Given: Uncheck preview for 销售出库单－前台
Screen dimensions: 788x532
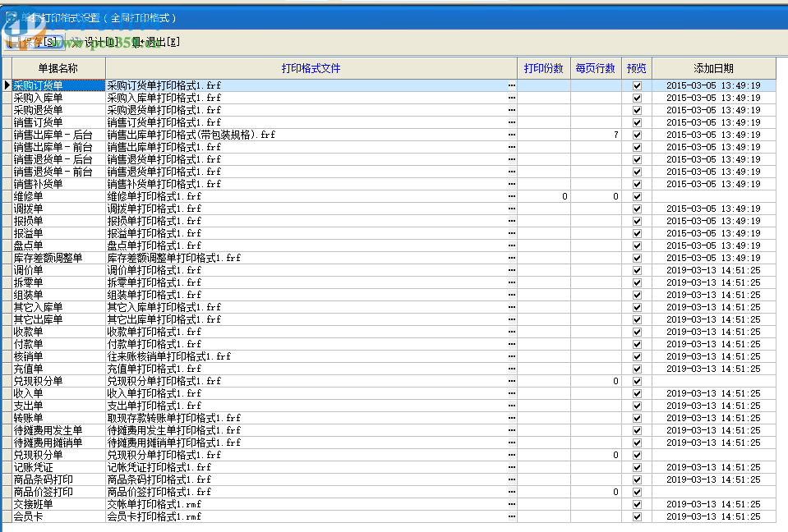Looking at the screenshot, I should 637,147.
